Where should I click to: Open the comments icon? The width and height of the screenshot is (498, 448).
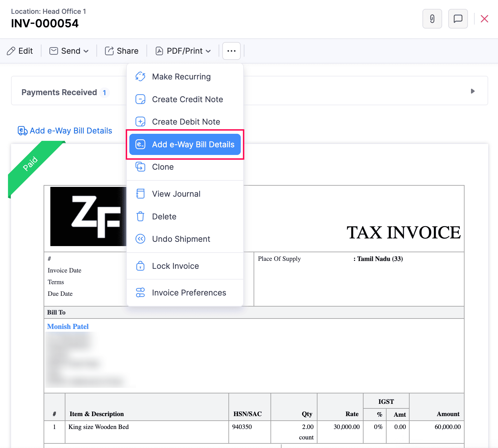(458, 19)
